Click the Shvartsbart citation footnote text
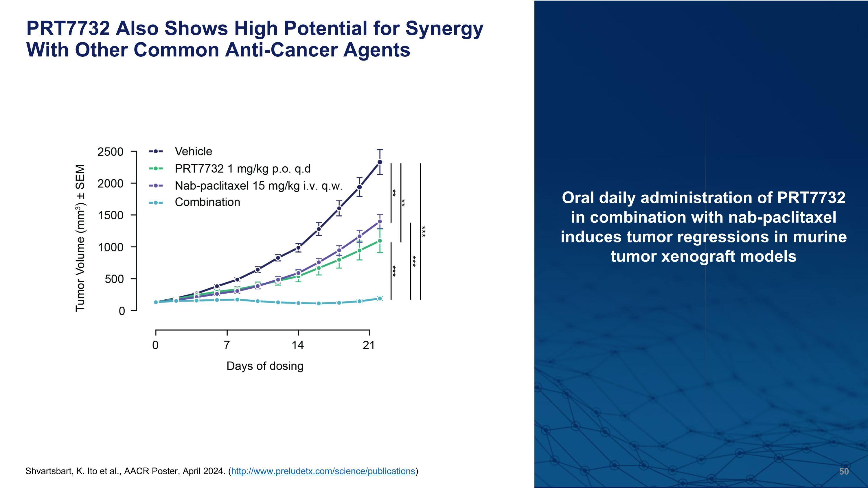 tap(125, 471)
